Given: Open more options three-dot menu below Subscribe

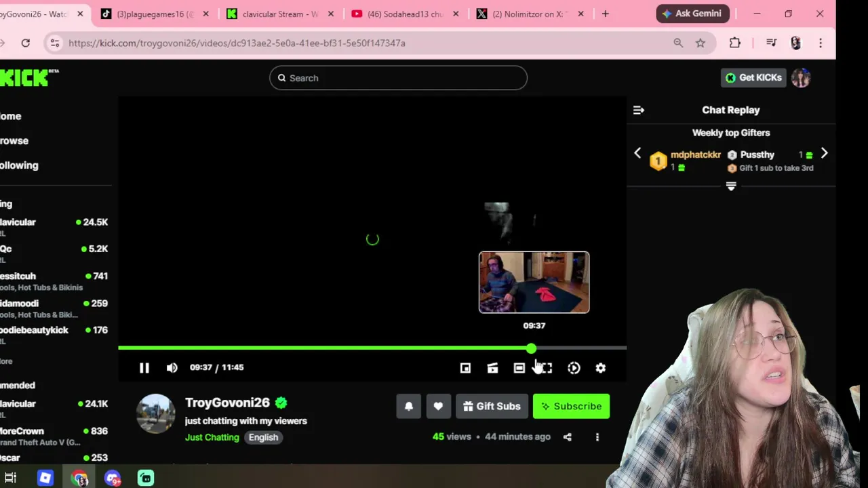Looking at the screenshot, I should (597, 437).
